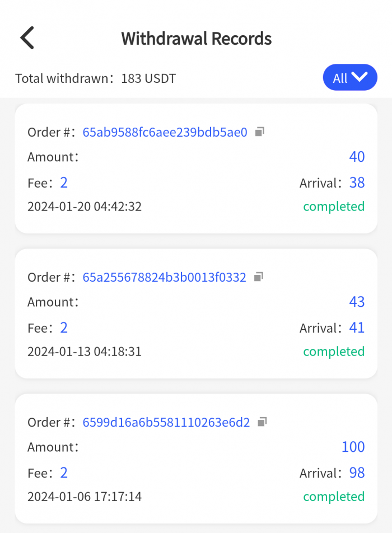Click the Arrival value 41
Screen dimensions: 392x533
(357, 328)
